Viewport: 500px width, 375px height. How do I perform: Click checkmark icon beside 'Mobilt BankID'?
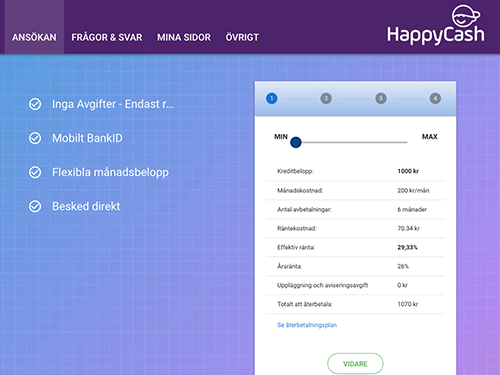coord(35,138)
